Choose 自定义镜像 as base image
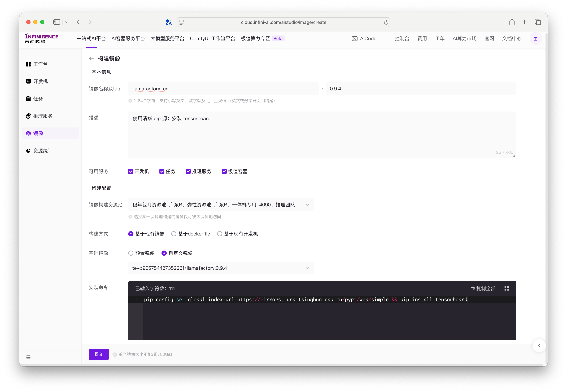 (x=164, y=253)
